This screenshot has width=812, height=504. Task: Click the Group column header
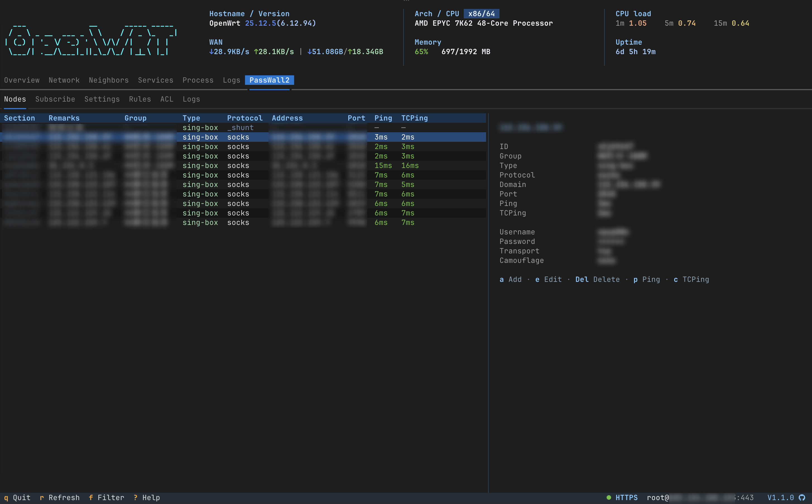coord(135,118)
